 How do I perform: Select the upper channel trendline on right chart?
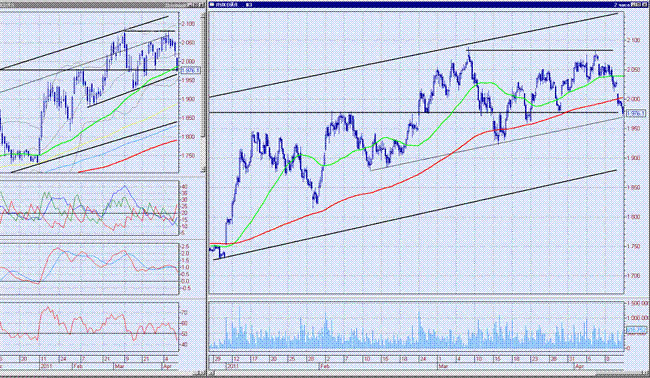[413, 56]
